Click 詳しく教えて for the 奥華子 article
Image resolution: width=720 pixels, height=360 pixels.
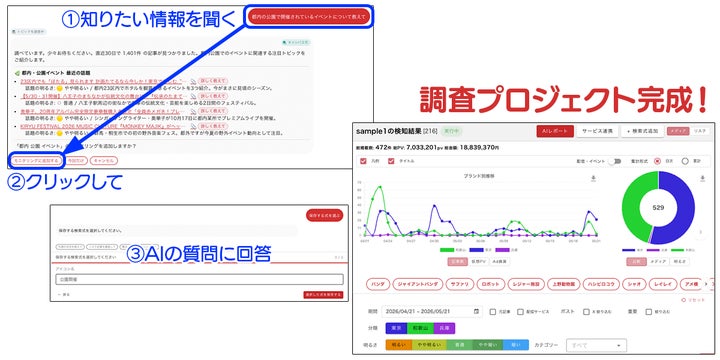(213, 111)
